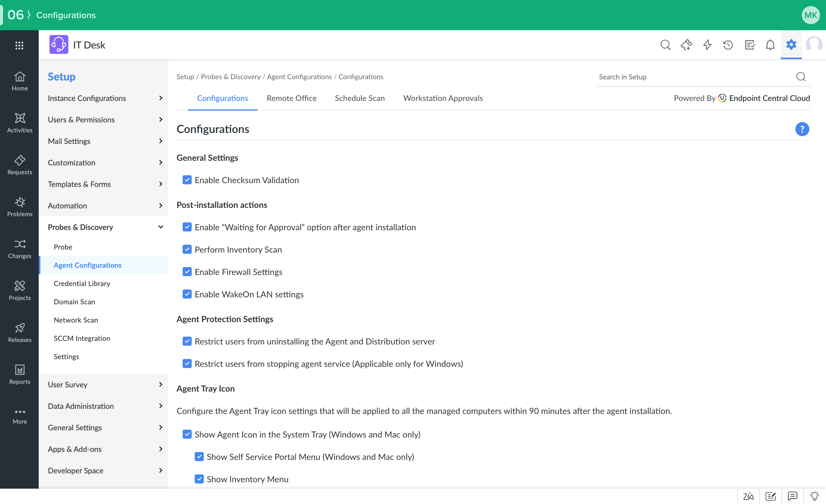Toggle Show Self Service Portal Menu checkbox

click(x=199, y=457)
